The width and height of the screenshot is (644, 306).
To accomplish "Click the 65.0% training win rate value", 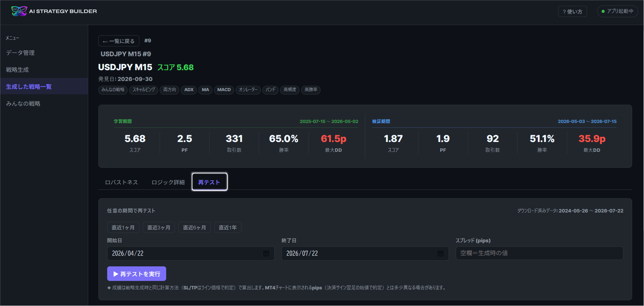I will tap(284, 139).
